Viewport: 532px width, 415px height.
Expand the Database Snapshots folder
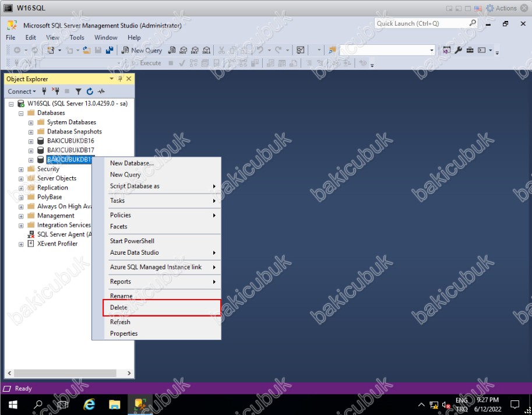[31, 132]
